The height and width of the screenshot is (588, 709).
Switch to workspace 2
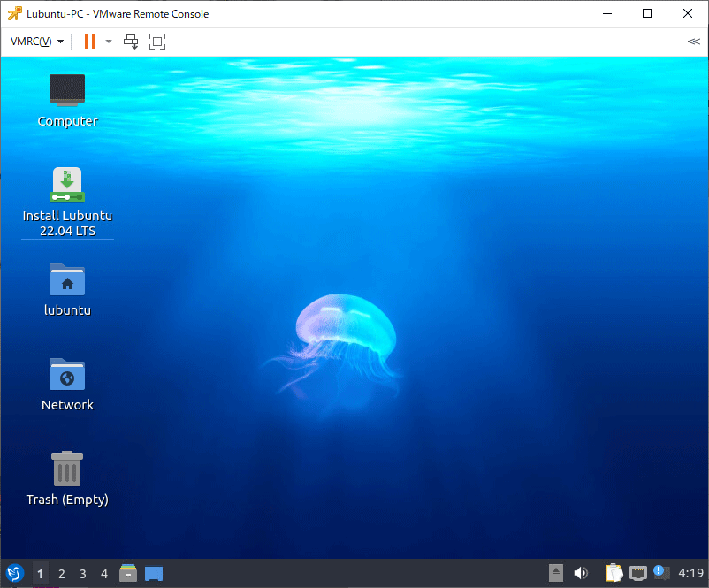coord(62,574)
